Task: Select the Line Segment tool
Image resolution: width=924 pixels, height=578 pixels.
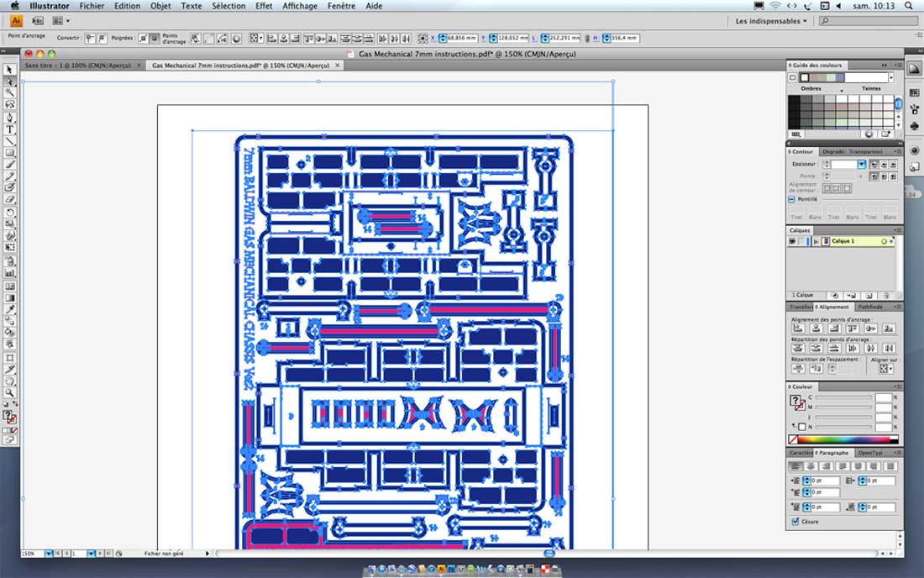Action: point(9,141)
